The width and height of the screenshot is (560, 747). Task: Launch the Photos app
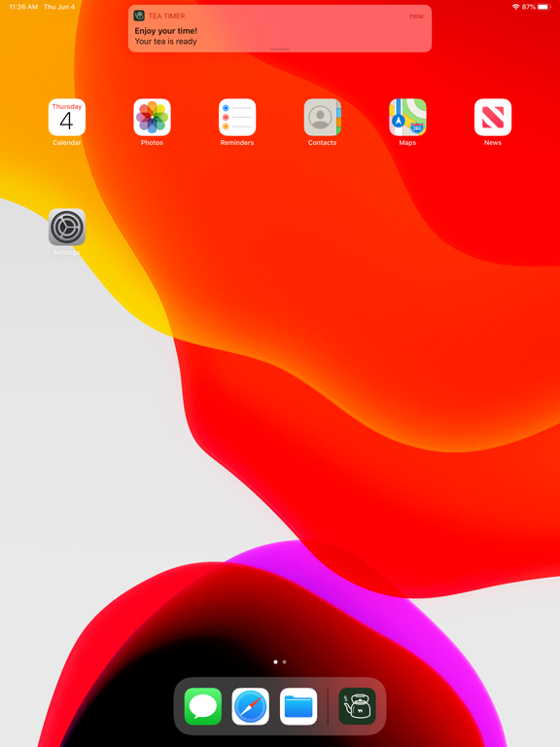point(152,117)
